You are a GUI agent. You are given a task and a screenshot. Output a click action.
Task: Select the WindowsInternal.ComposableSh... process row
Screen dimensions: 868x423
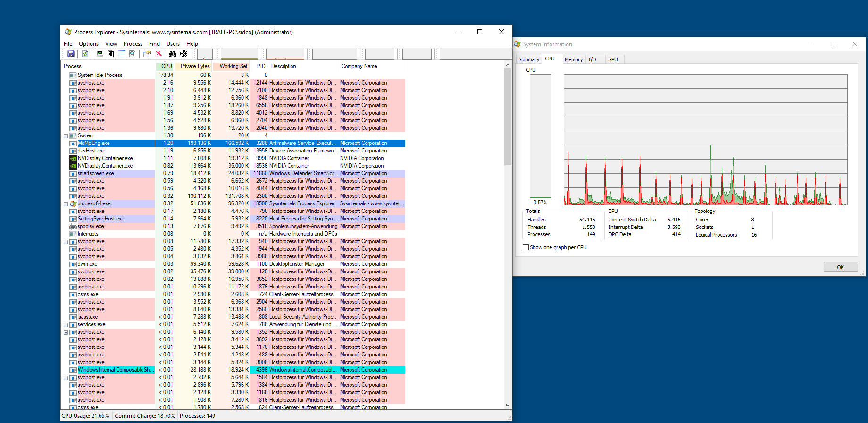click(234, 370)
